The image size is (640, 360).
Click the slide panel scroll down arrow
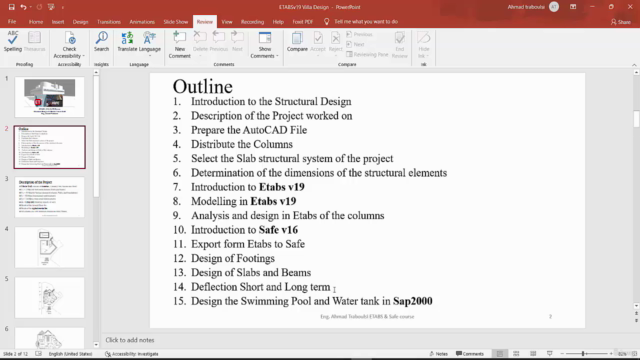[96, 344]
